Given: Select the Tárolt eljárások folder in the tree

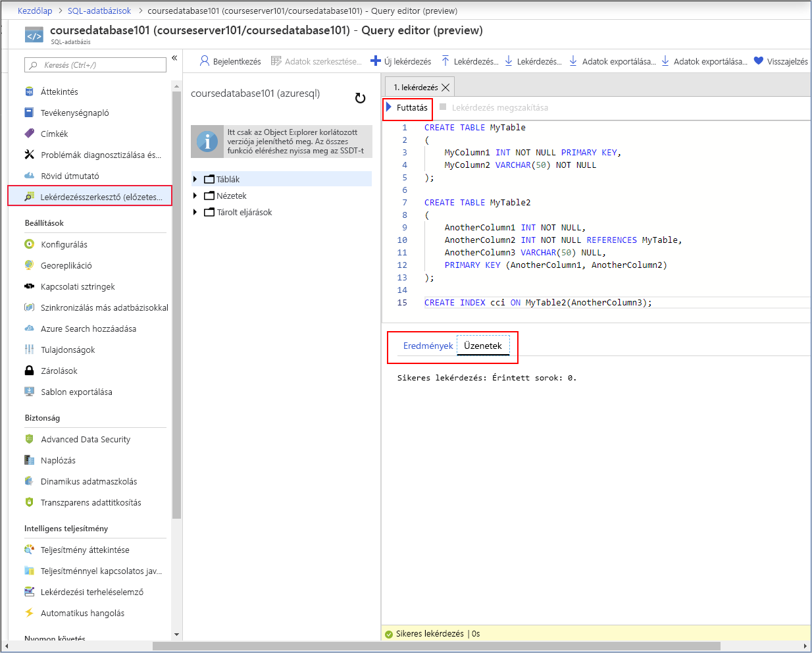Looking at the screenshot, I should pos(238,212).
